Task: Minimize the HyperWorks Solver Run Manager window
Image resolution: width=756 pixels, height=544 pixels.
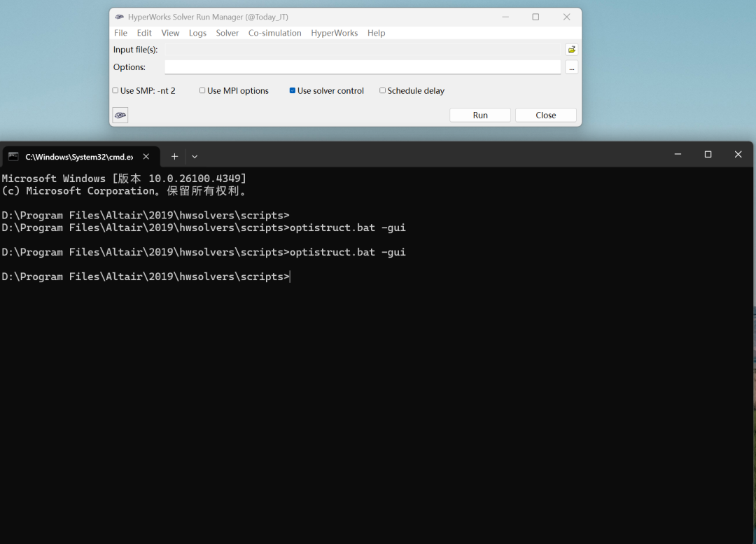Action: click(505, 17)
